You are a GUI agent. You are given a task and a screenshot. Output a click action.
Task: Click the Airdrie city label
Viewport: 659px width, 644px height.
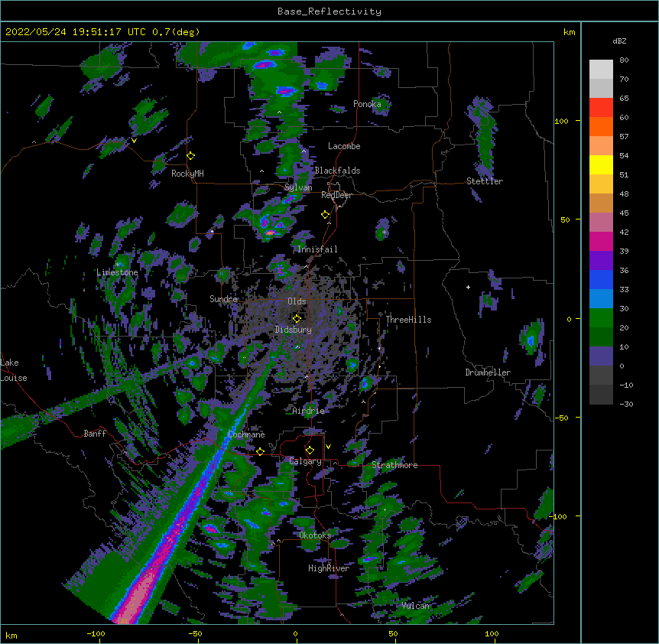tap(309, 411)
